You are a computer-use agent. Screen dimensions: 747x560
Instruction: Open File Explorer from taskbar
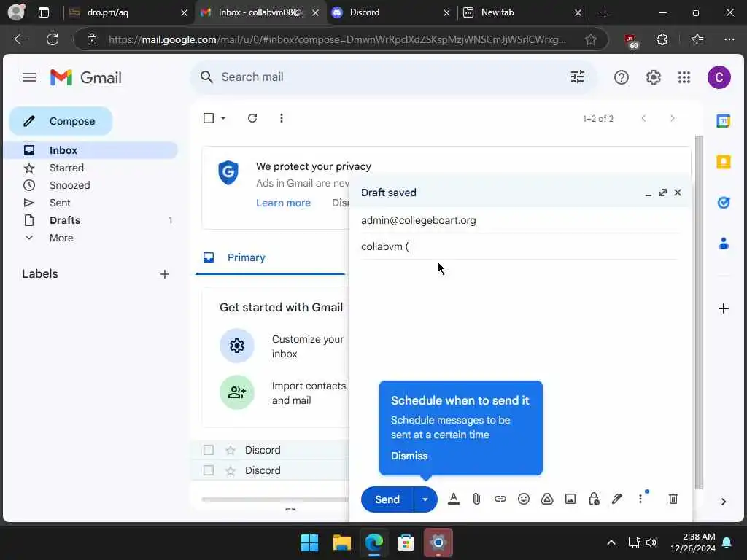341,542
